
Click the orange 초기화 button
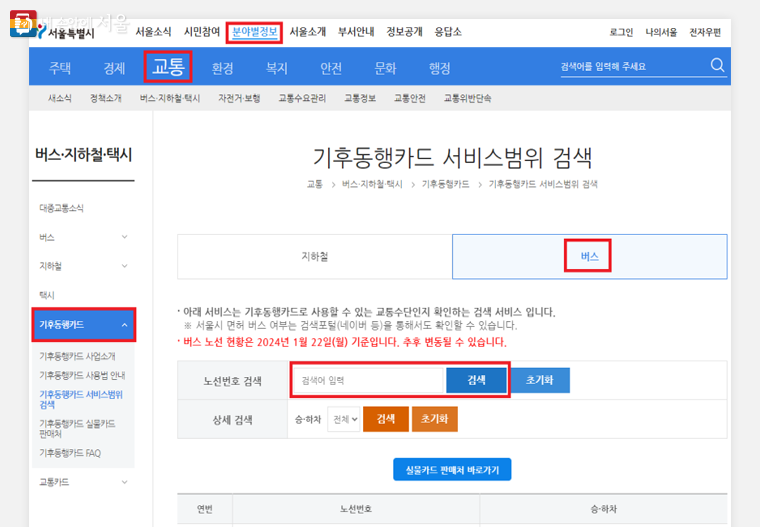tap(434, 419)
